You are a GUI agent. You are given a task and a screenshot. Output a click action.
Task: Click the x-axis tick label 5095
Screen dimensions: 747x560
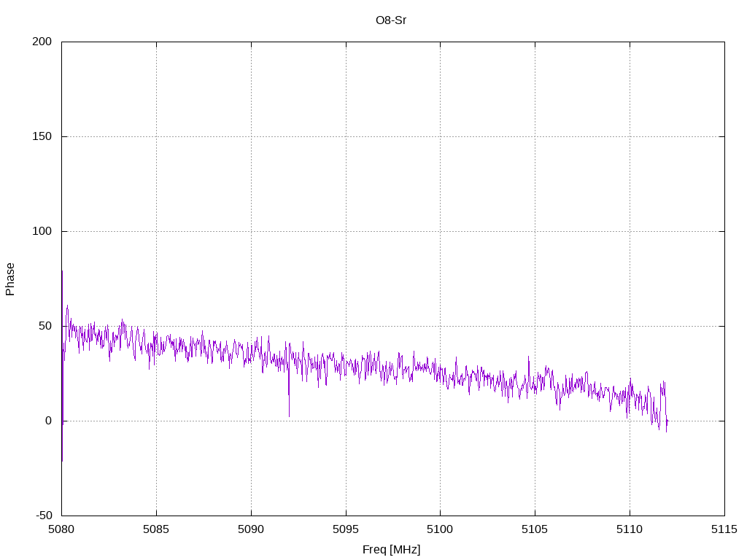click(346, 529)
